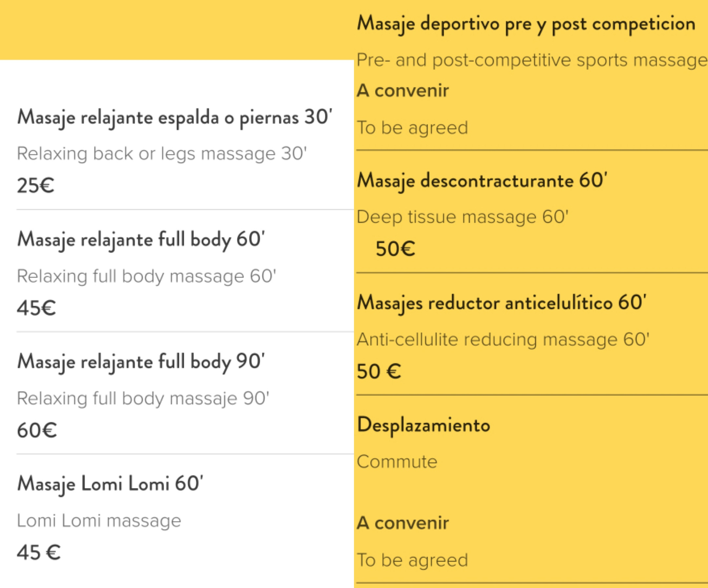Click the 50€ price under deep tissue massage
Viewport: 708px width, 588px height.
point(395,248)
